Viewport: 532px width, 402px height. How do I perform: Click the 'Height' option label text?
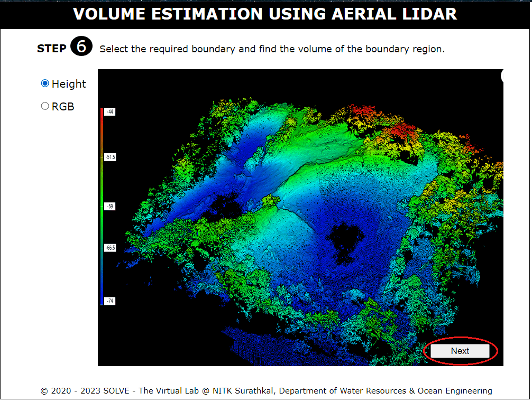point(69,84)
